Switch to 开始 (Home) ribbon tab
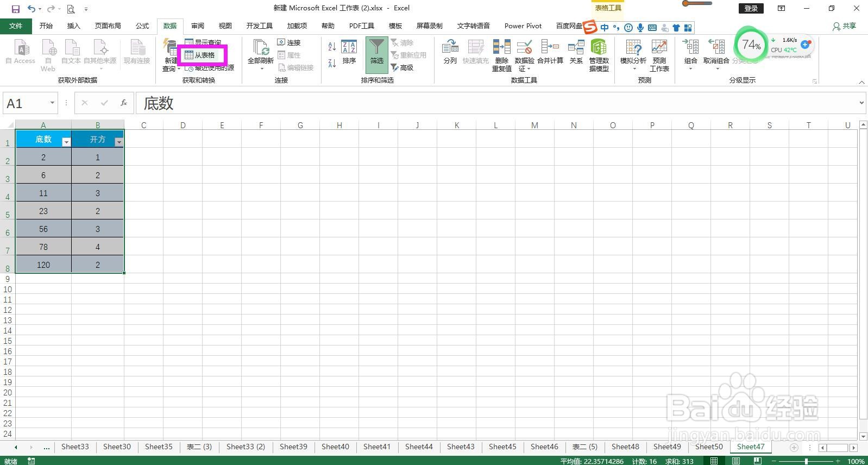Screen dimensions: 868x465 (46, 26)
